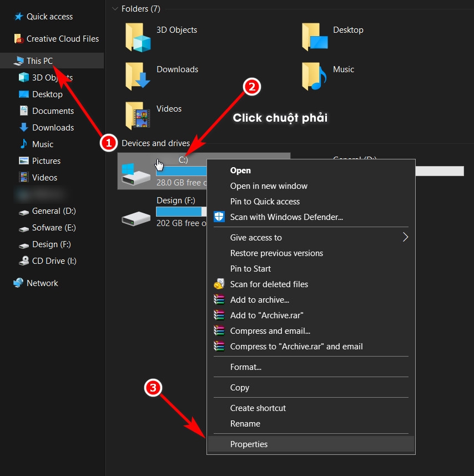Open the Downloads folder icon
Image resolution: width=474 pixels, height=476 pixels.
tap(138, 74)
